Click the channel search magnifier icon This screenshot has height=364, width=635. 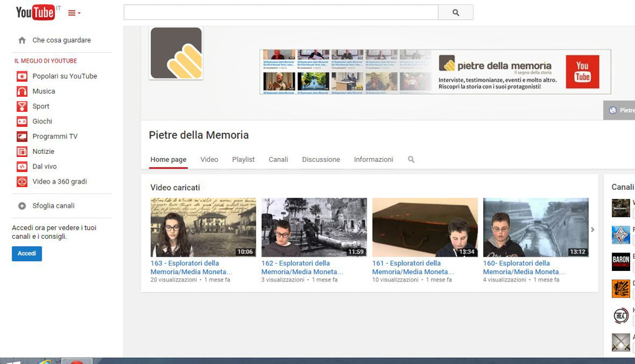(411, 159)
